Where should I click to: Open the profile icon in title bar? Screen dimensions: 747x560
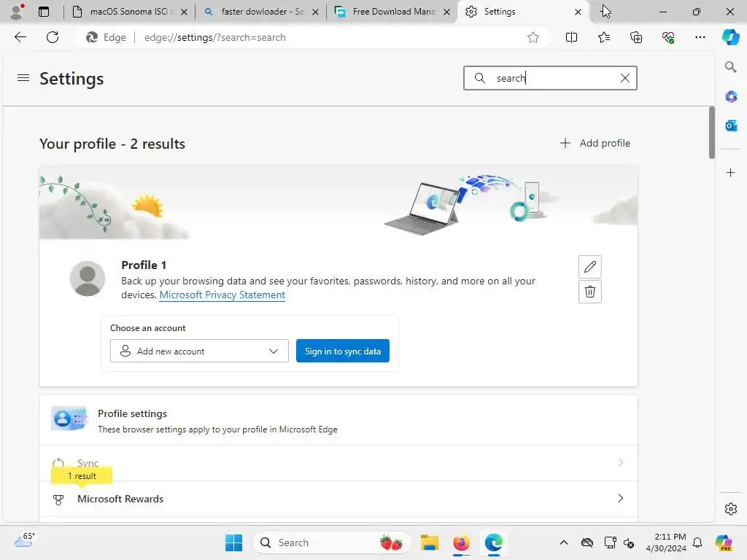coord(17,12)
